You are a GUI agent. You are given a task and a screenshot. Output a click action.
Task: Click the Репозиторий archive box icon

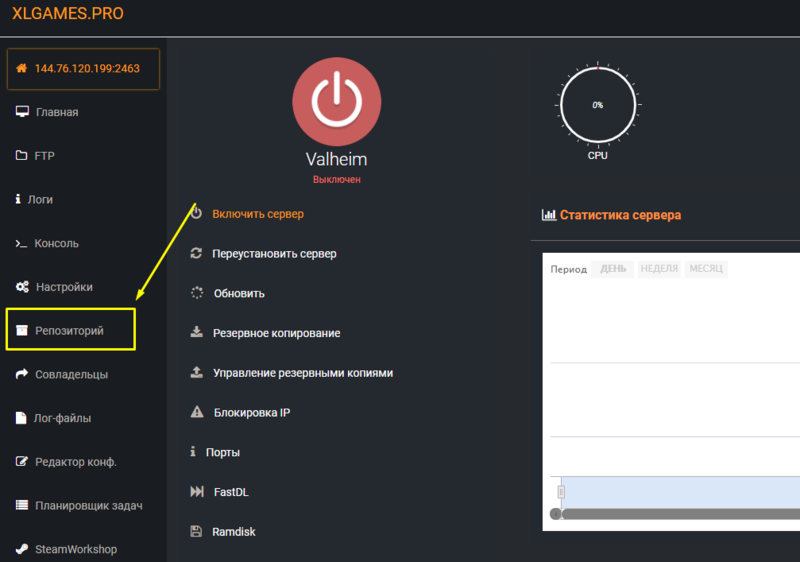point(22,330)
